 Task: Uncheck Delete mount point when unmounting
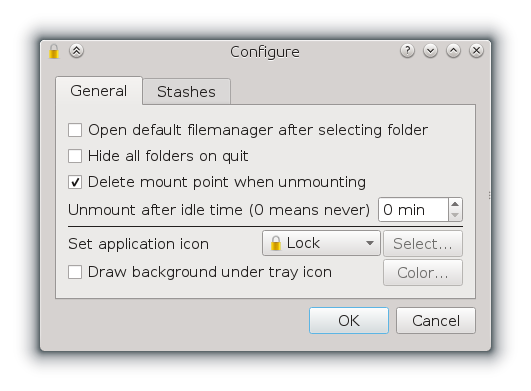click(75, 182)
